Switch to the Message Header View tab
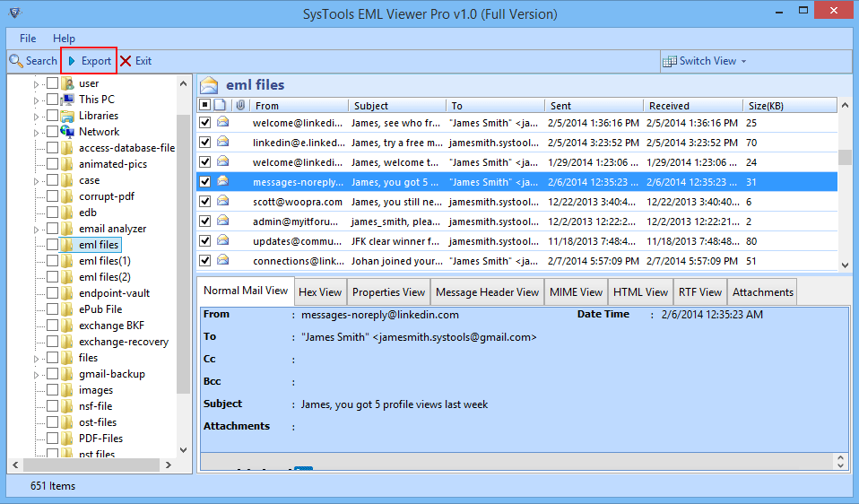This screenshot has height=504, width=859. (x=487, y=292)
